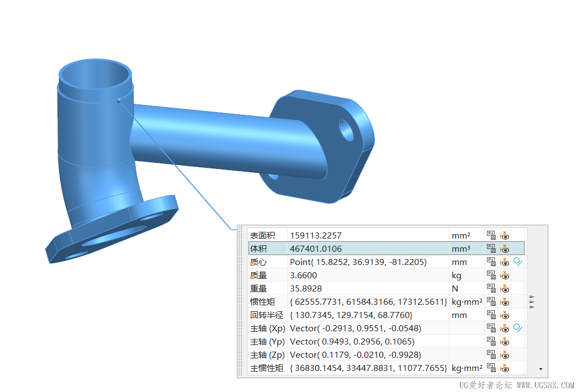The image size is (577, 392).
Task: Click the blue vector icon in the 主轴 (Xp) row
Action: click(x=518, y=328)
